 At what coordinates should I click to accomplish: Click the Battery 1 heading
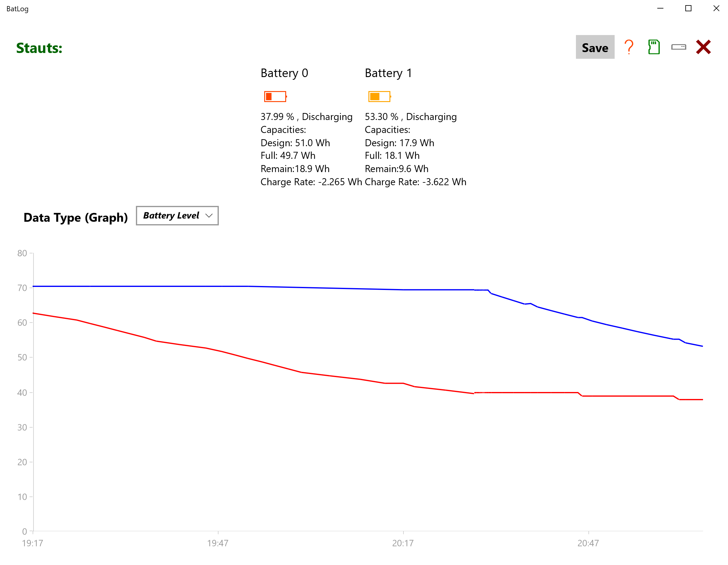tap(388, 73)
